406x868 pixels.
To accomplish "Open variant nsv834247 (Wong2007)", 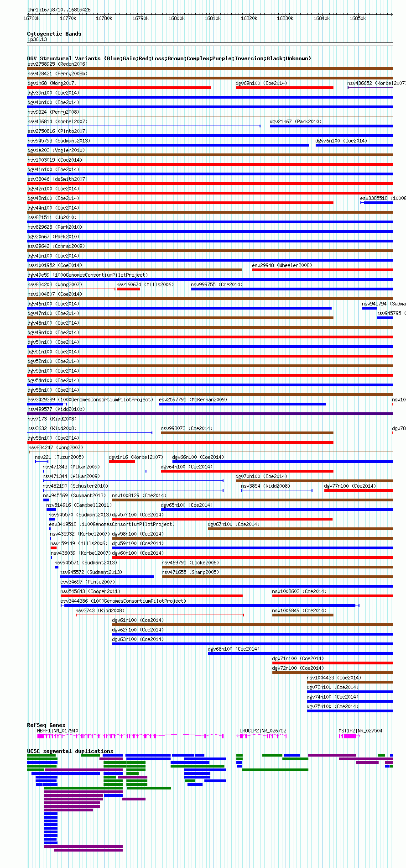I will point(56,447).
